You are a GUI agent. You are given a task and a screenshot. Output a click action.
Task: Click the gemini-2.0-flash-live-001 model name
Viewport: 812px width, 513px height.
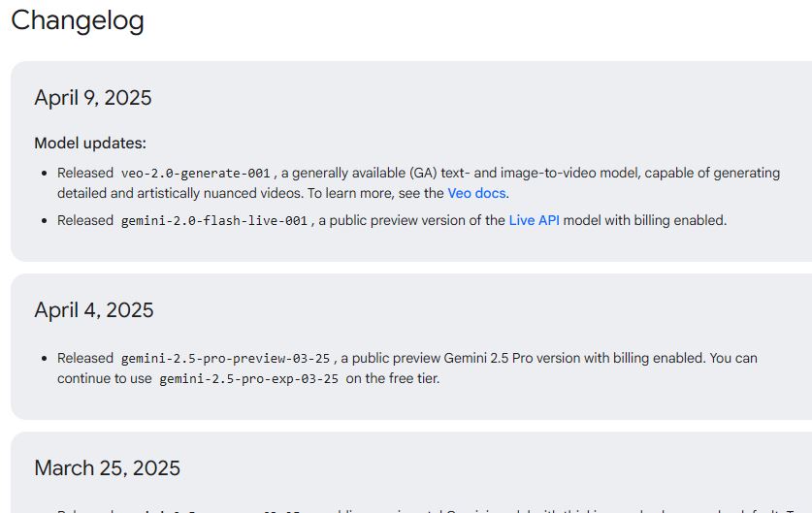point(214,221)
